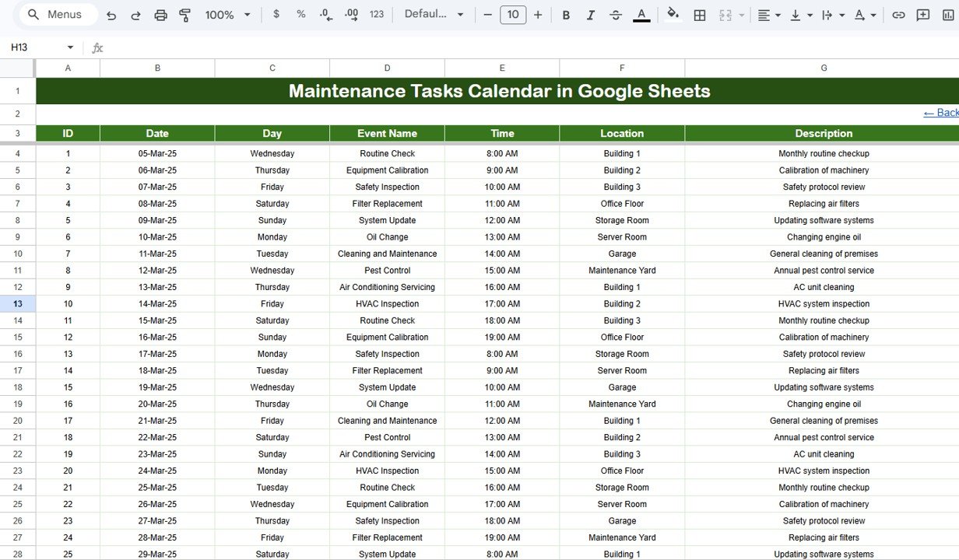This screenshot has width=959, height=560.
Task: Select the Changing engine oil cell in row 9
Action: tap(824, 237)
